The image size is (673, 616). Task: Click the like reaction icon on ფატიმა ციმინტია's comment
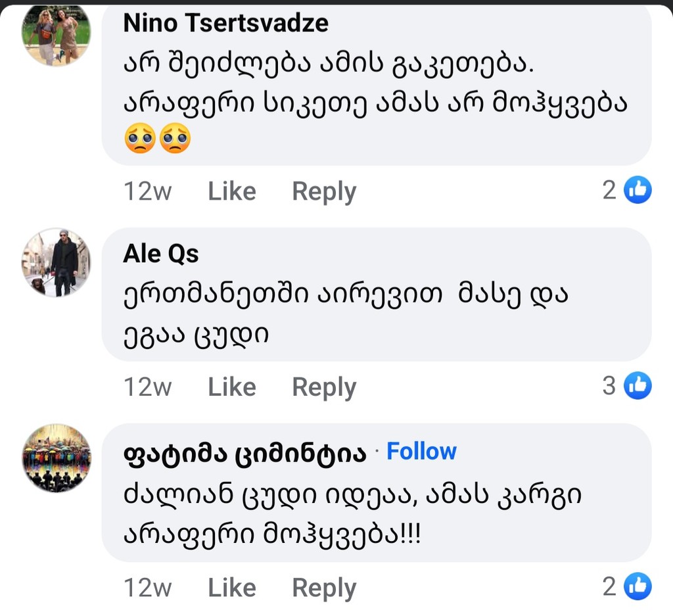[637, 586]
